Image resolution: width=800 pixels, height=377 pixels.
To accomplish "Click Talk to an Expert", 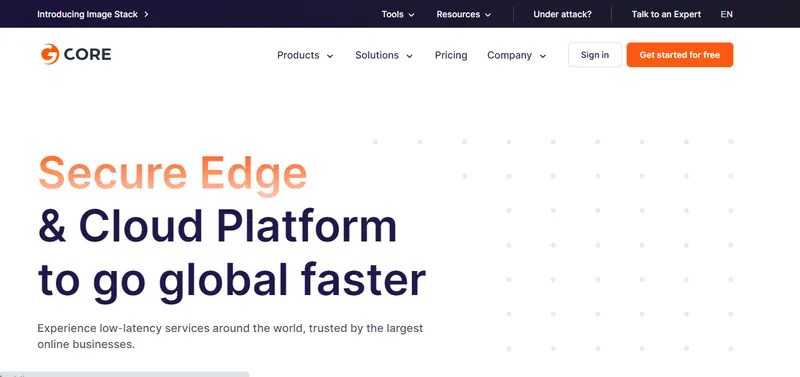I will pyautogui.click(x=666, y=14).
